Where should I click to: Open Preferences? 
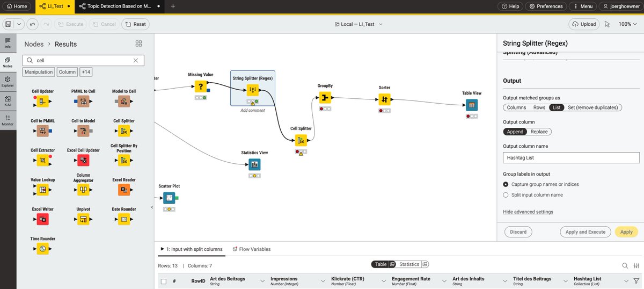(546, 6)
